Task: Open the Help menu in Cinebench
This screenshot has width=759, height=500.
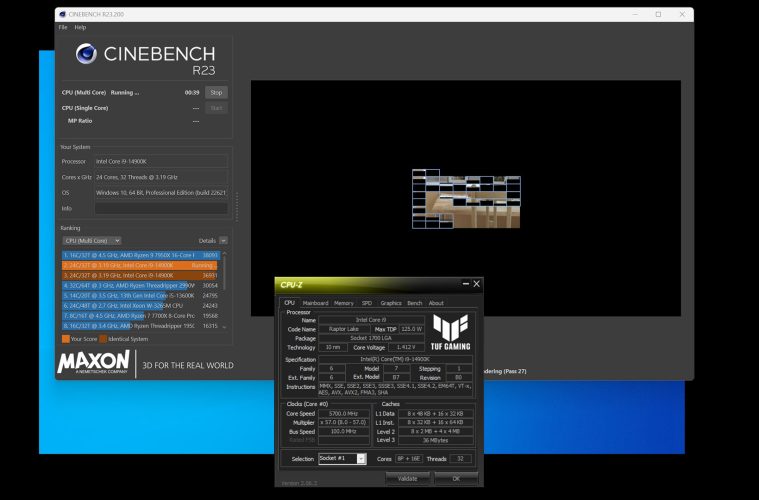Action: (x=80, y=28)
